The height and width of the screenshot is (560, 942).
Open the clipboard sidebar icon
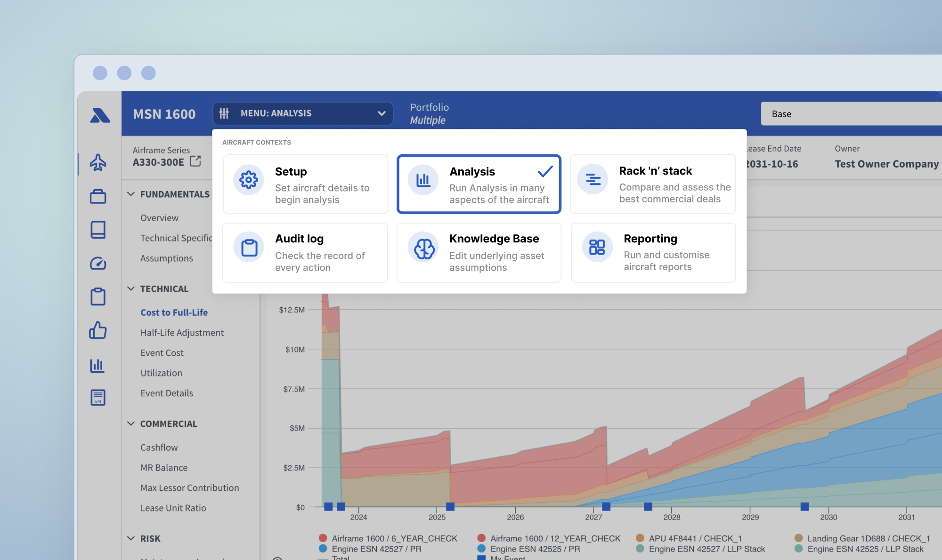pos(98,296)
